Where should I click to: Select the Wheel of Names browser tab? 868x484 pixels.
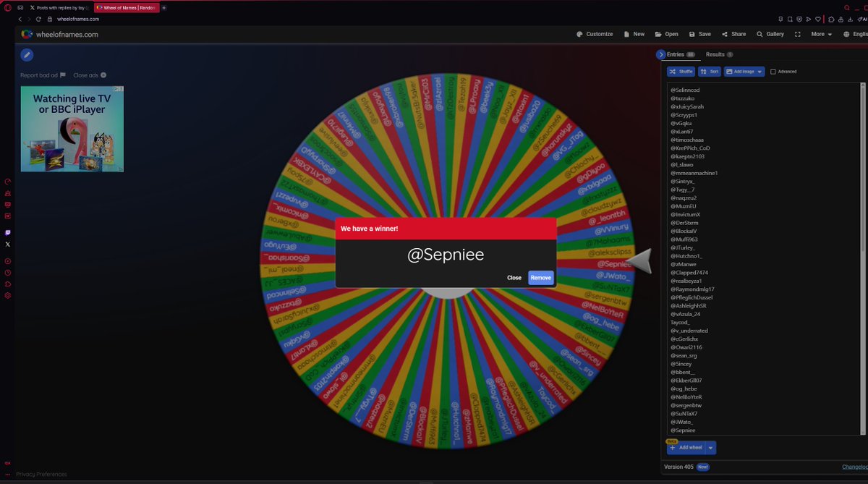click(125, 7)
